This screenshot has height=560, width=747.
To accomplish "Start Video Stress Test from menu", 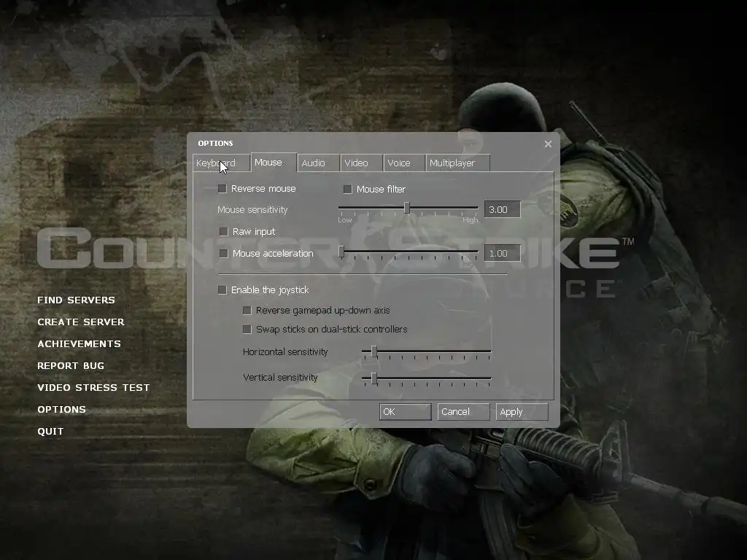I will click(93, 388).
